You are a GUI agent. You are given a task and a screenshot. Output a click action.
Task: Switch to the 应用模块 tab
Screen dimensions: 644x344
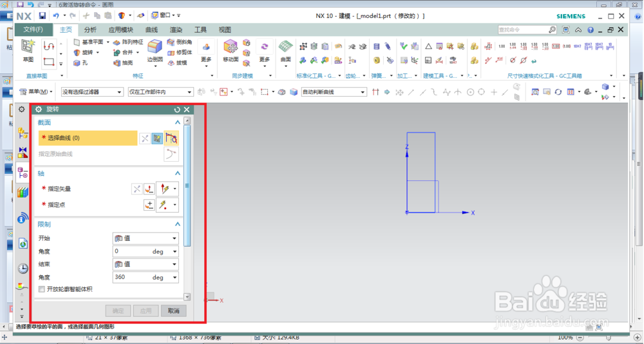[121, 30]
